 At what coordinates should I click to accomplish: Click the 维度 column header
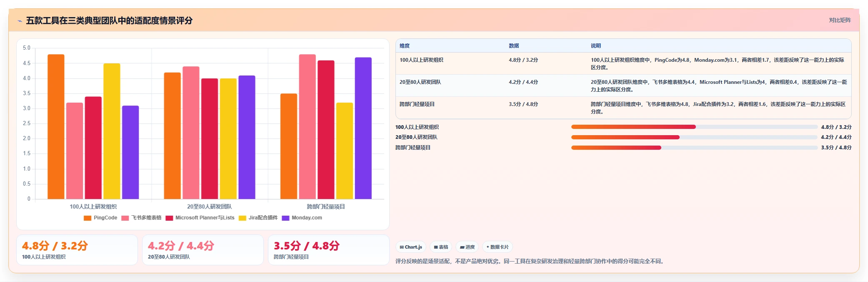pyautogui.click(x=405, y=46)
